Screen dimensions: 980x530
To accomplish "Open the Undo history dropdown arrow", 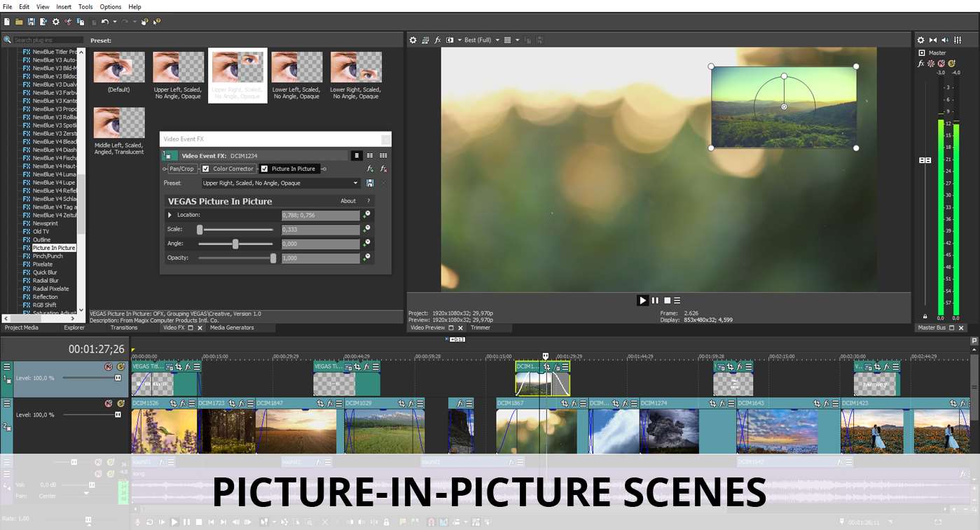I will pos(114,22).
